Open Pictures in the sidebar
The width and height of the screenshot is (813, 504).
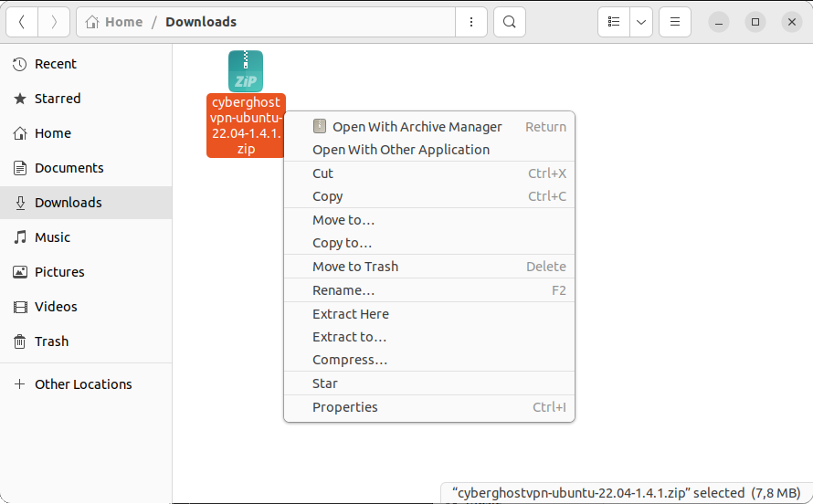tap(86, 272)
